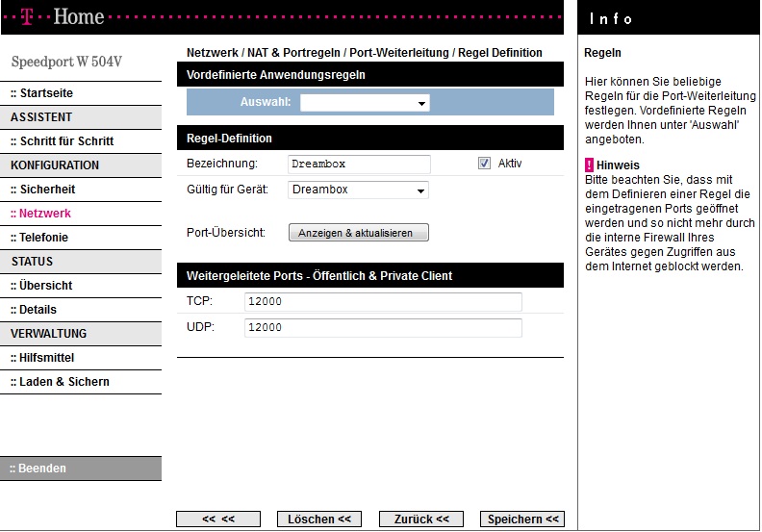Open the Telefonie settings page
762x532 pixels.
pos(39,238)
